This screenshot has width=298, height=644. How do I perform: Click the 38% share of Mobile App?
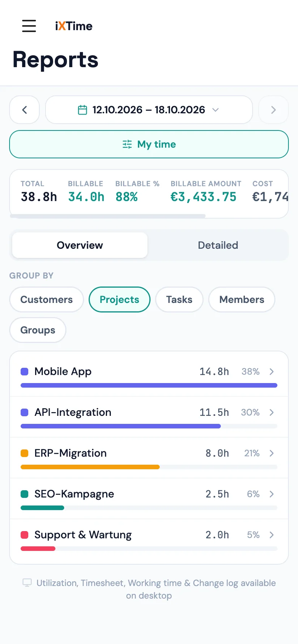click(x=251, y=372)
